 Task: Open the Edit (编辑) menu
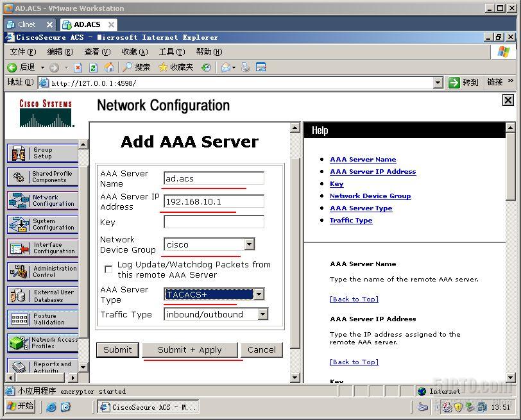coord(60,52)
